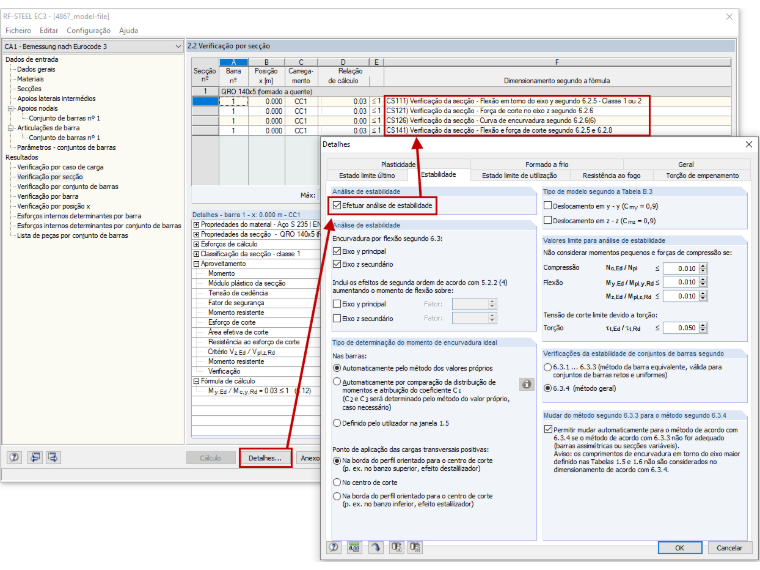Uncheck 'Eixo z secundário' under Encurvadura por flexão
Screen dimensions: 760x570
pos(337,265)
